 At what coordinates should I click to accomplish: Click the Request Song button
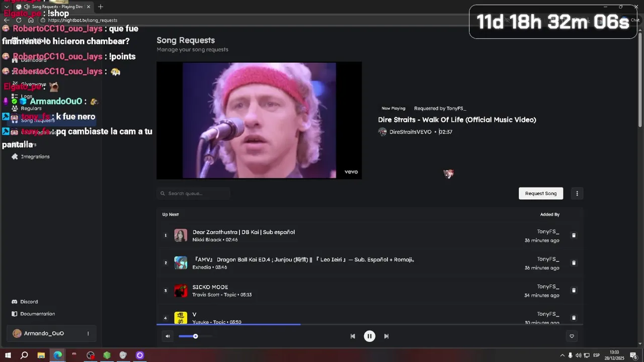pos(541,193)
